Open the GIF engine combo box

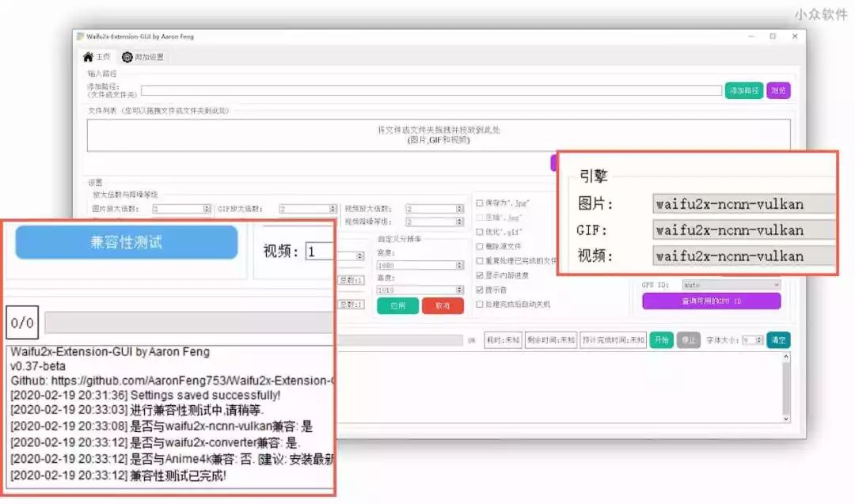tap(743, 230)
